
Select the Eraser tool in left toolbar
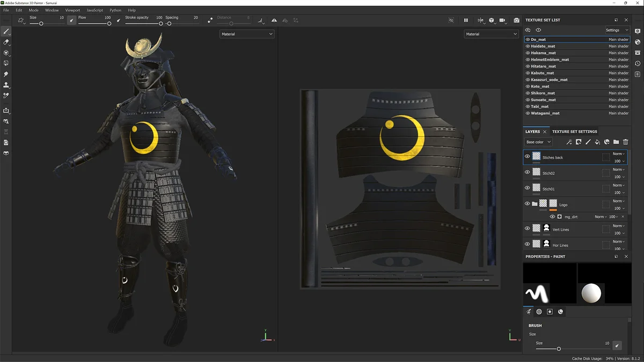pyautogui.click(x=6, y=42)
